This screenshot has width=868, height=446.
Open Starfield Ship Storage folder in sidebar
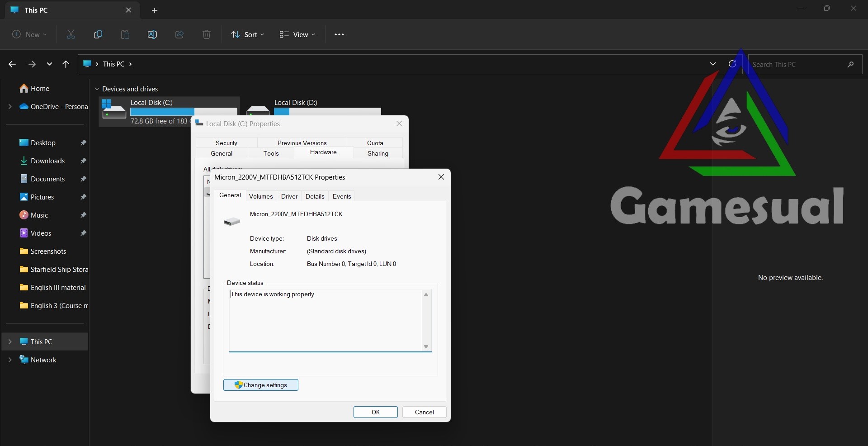click(x=53, y=270)
